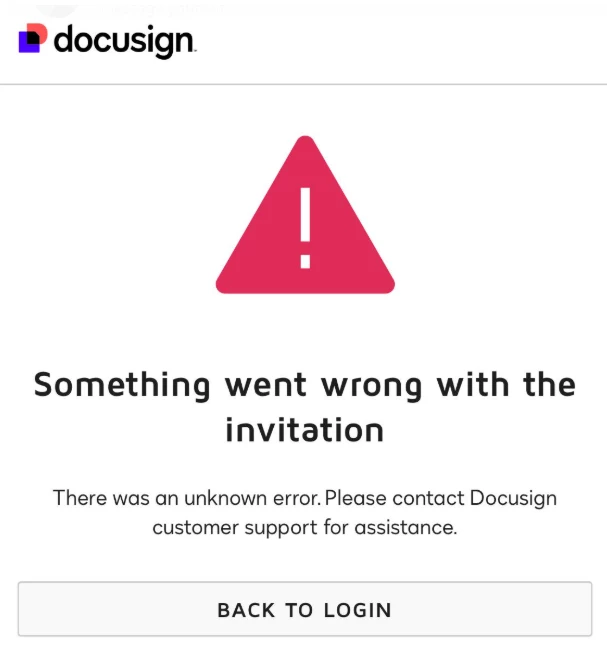Click the word 'Docusign' in the error description

[513, 498]
